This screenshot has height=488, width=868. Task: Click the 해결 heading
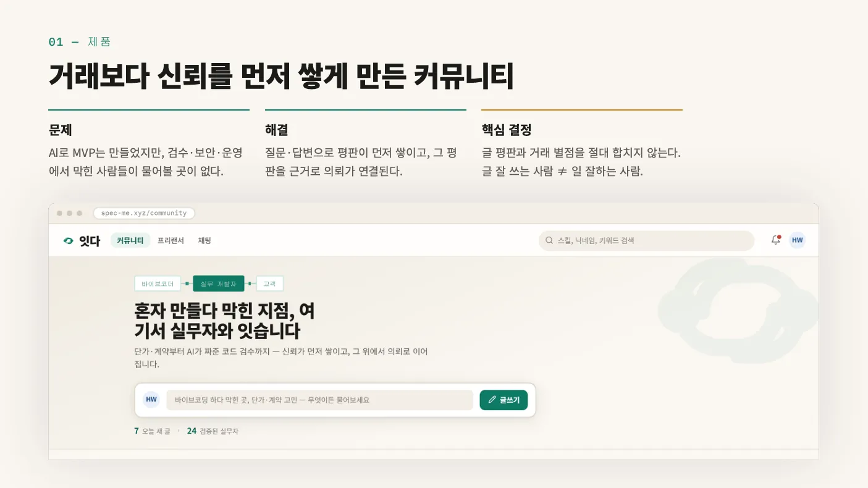pyautogui.click(x=277, y=130)
